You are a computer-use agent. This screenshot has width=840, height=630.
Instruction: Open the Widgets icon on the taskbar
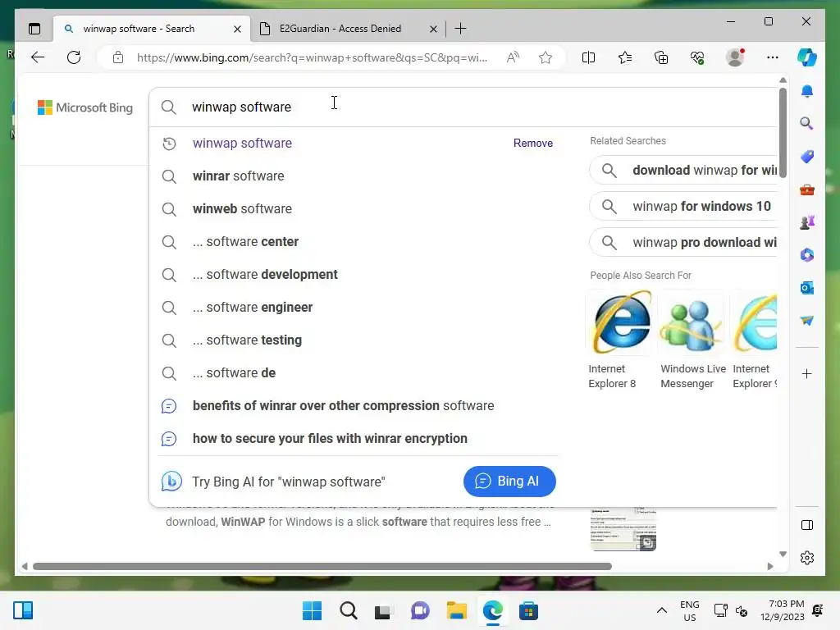coord(23,610)
